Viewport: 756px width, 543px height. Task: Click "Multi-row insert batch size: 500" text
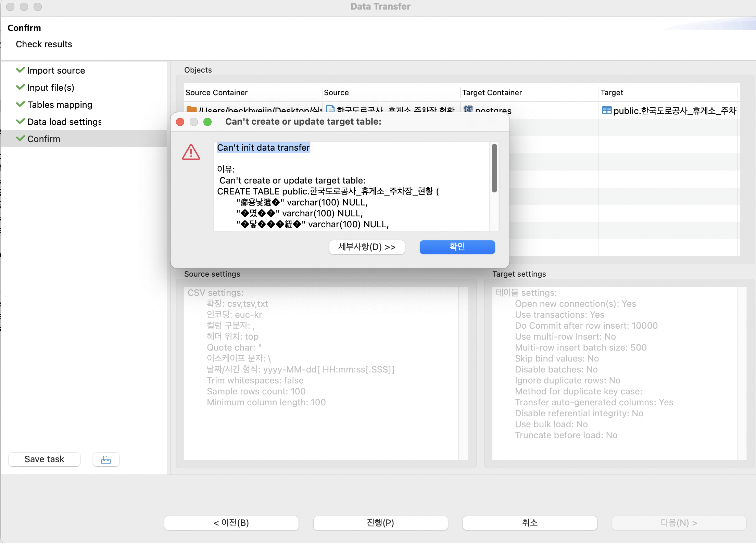(x=581, y=348)
